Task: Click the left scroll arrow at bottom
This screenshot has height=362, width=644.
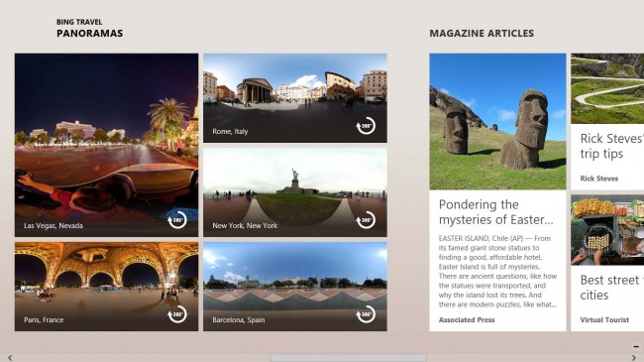Action: tap(10, 358)
